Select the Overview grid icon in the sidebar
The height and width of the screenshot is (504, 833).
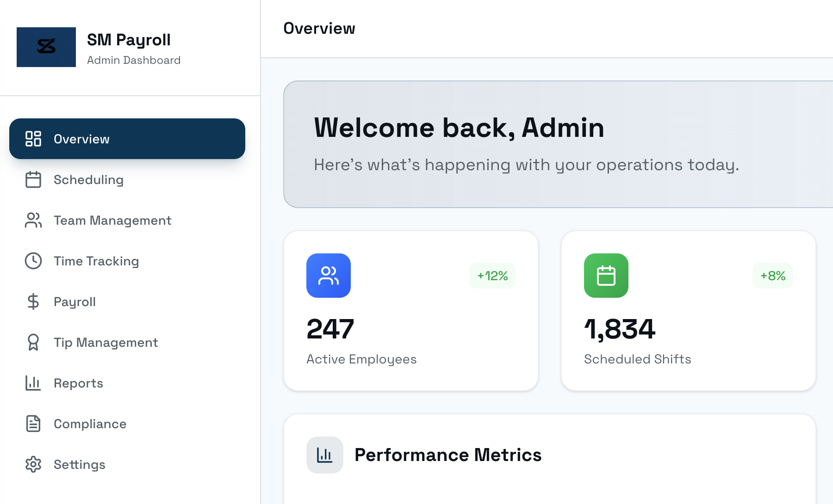(x=33, y=139)
